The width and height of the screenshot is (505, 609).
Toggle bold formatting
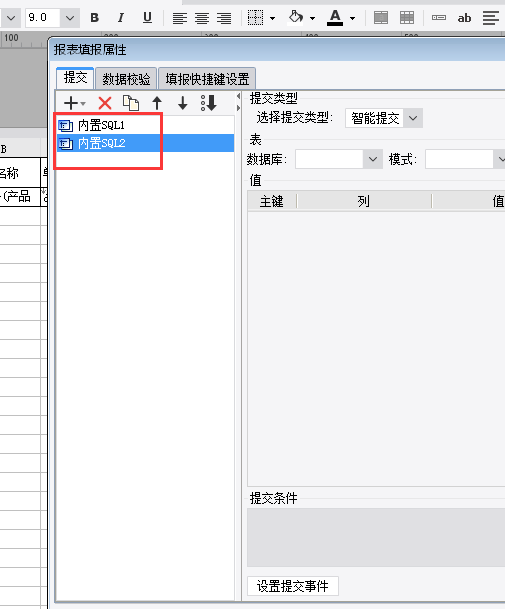94,18
